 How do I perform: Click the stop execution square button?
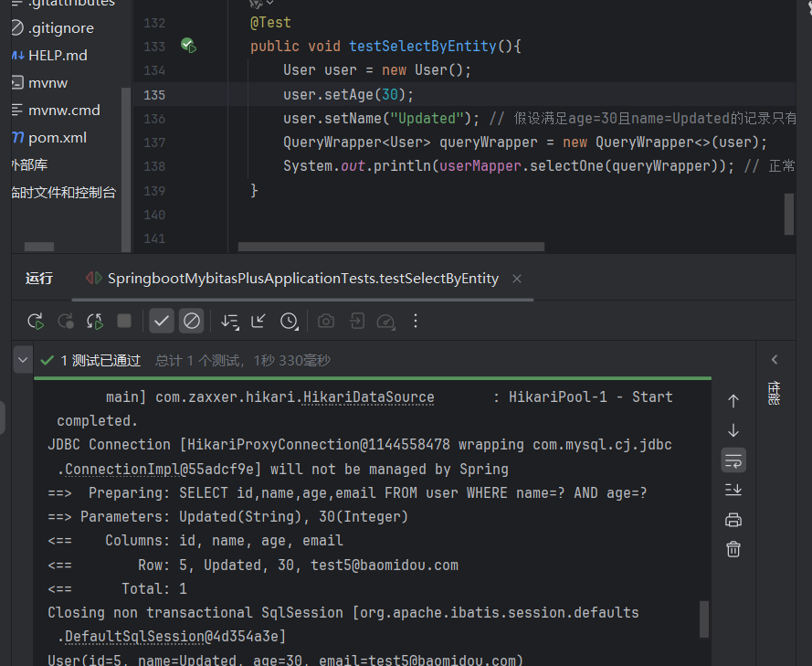tap(124, 321)
